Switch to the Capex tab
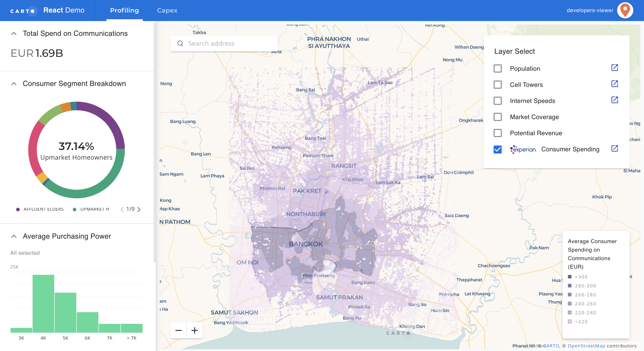The width and height of the screenshot is (644, 351). tap(167, 11)
